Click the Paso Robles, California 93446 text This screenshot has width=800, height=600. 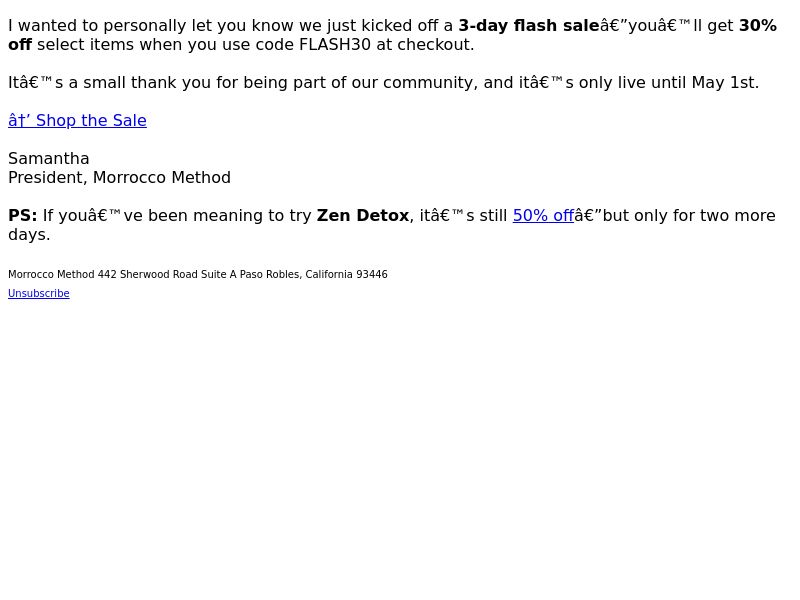314,274
